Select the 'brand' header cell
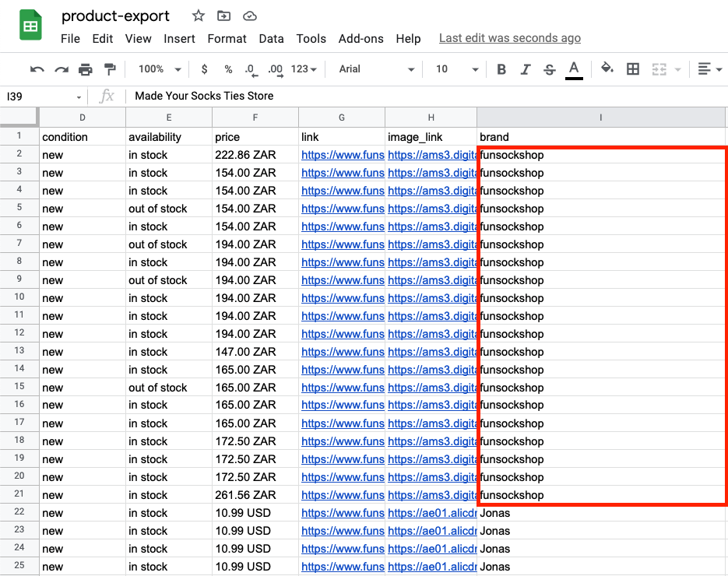Screen dimensions: 728x576 [601, 137]
